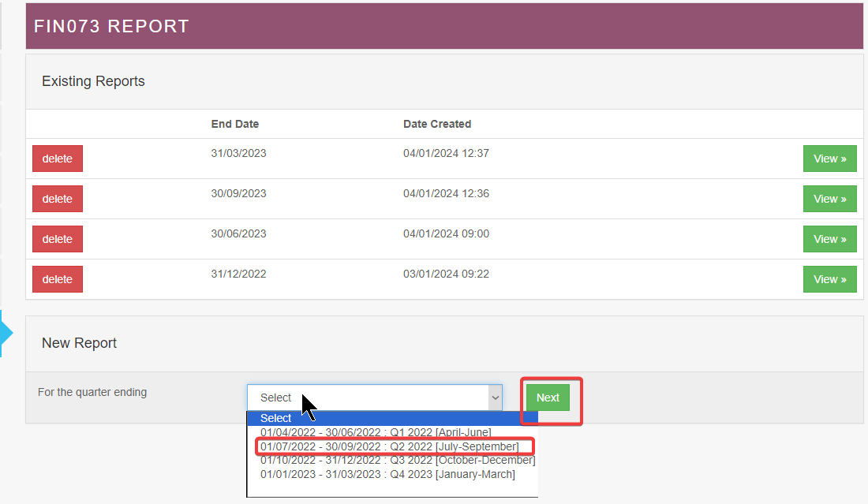Open the report ending 30/09/2023
This screenshot has width=868, height=504.
click(x=829, y=199)
